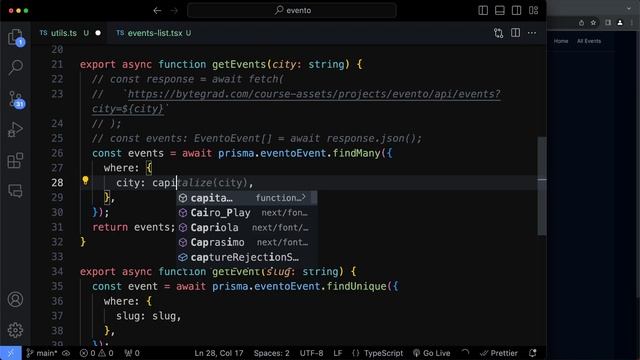Toggle the primary side bar layout icon
This screenshot has height=360, width=640.
tap(483, 11)
